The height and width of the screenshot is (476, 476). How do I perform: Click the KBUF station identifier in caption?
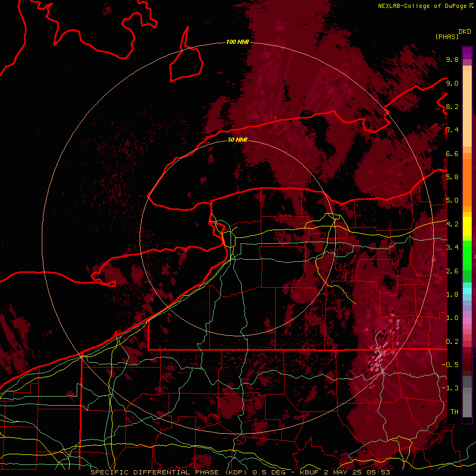coord(310,472)
